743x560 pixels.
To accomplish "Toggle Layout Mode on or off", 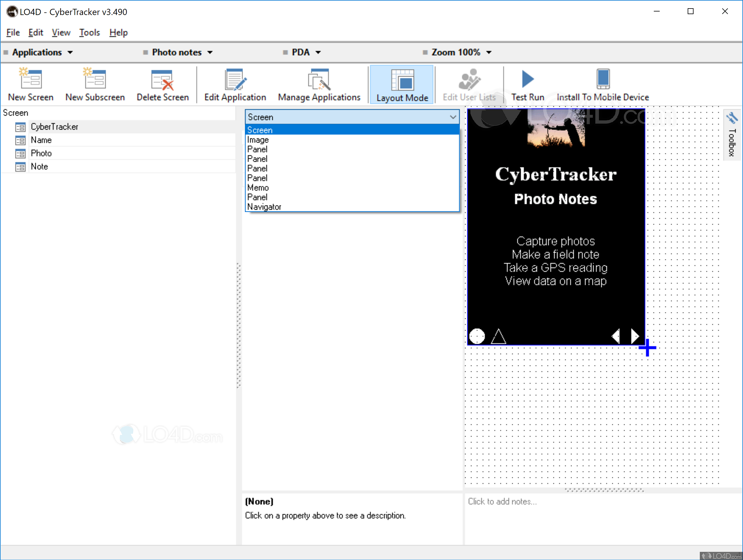I will (402, 84).
